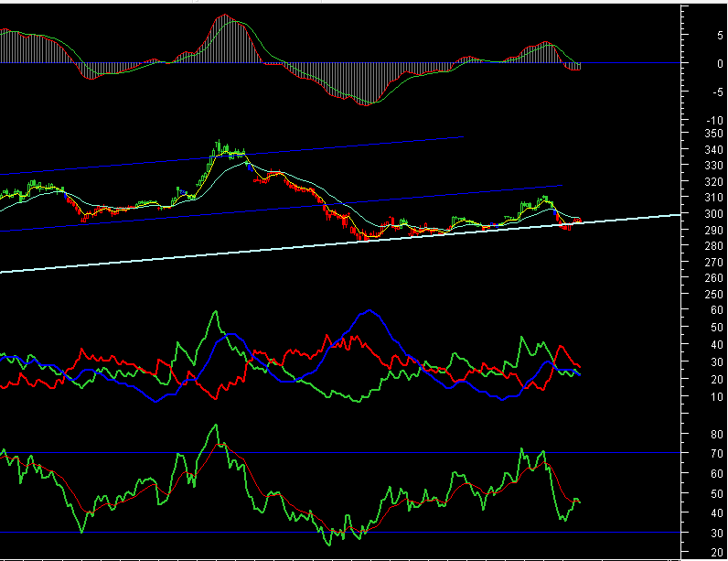Click the 260 price axis label

coord(713,277)
